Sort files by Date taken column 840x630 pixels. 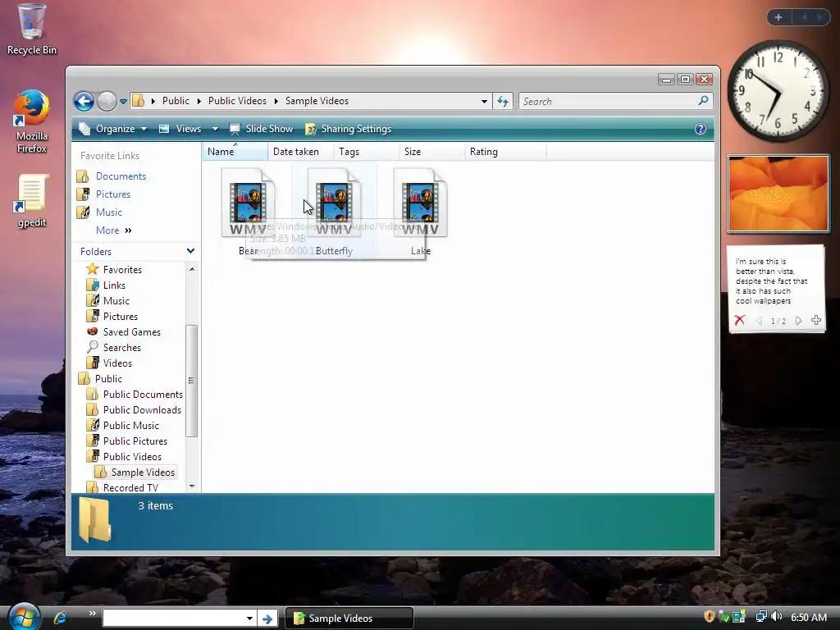tap(300, 152)
